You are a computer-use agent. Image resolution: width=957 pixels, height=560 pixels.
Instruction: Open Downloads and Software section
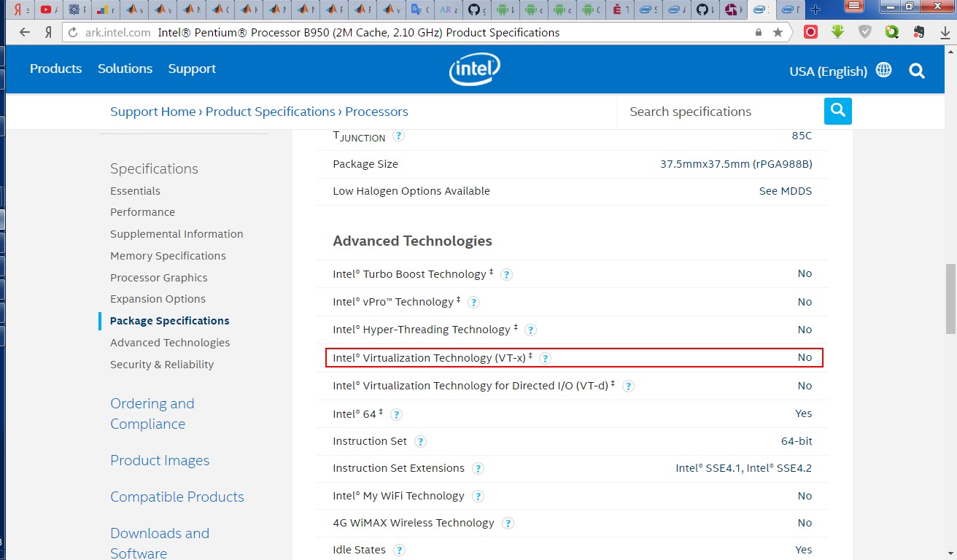(160, 543)
